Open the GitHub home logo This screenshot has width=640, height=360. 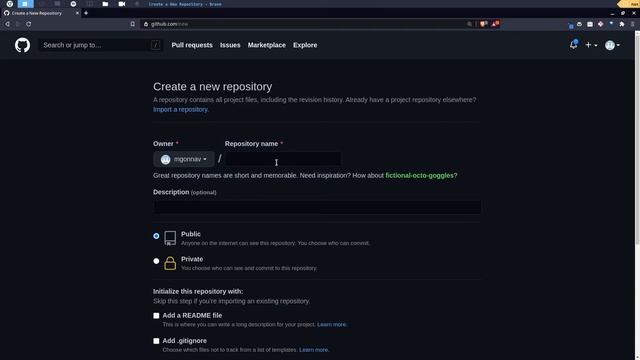[x=22, y=45]
